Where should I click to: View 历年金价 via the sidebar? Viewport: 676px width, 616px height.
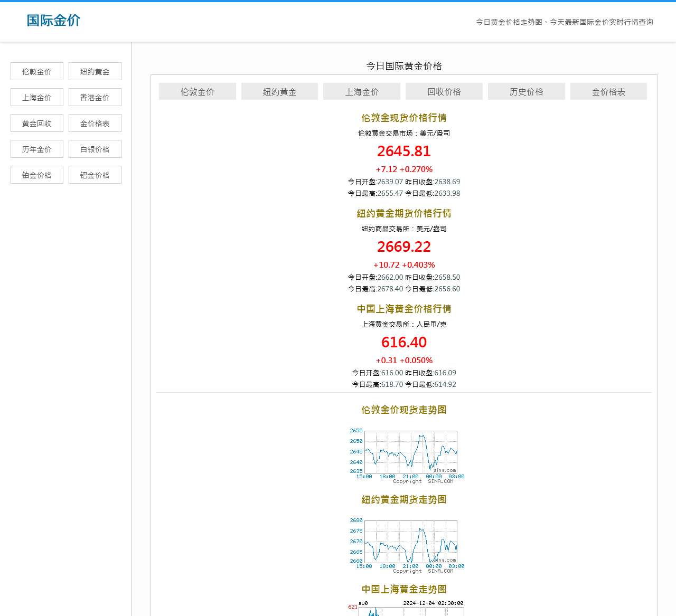point(36,148)
